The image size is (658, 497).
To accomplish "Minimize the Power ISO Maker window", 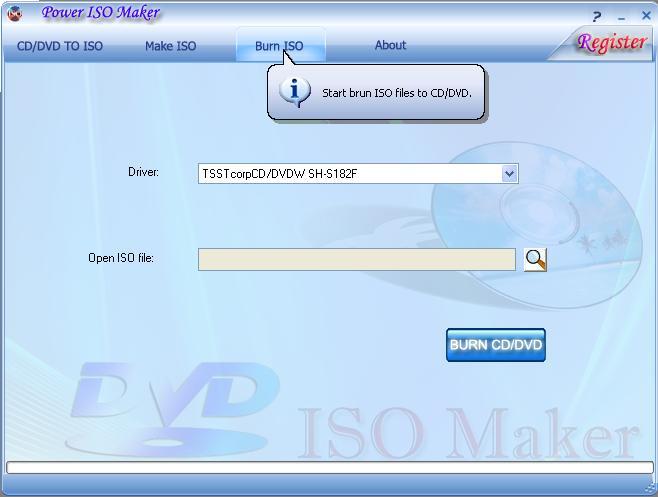I will pos(621,18).
